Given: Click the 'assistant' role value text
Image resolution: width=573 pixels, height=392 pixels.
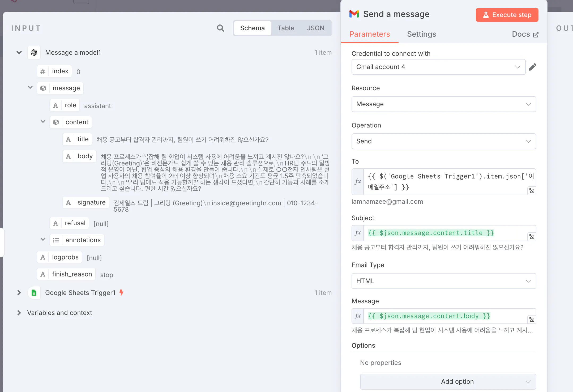Looking at the screenshot, I should 97,106.
